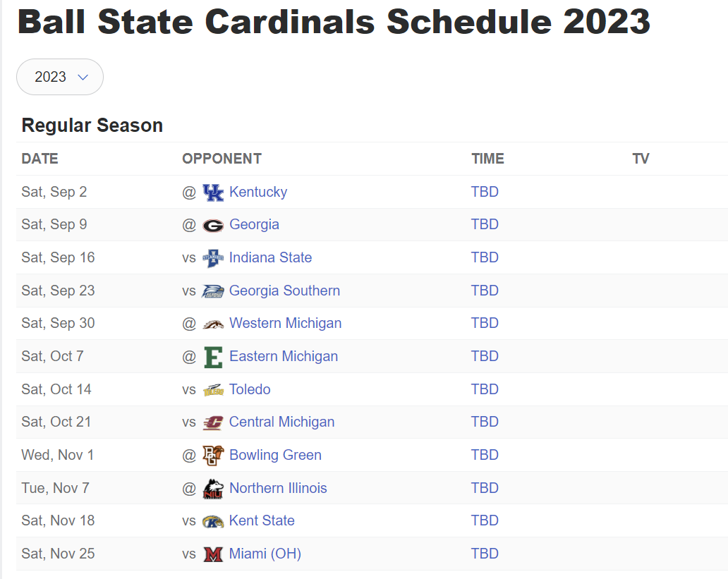Click the Georgia Southern eagle logo
Viewport: 728px width, 579px height.
tap(213, 291)
